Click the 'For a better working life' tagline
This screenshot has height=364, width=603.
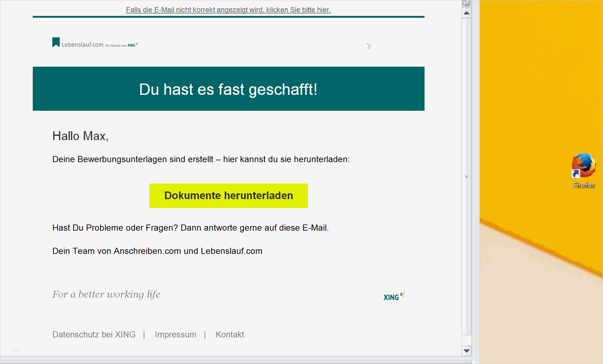(106, 294)
